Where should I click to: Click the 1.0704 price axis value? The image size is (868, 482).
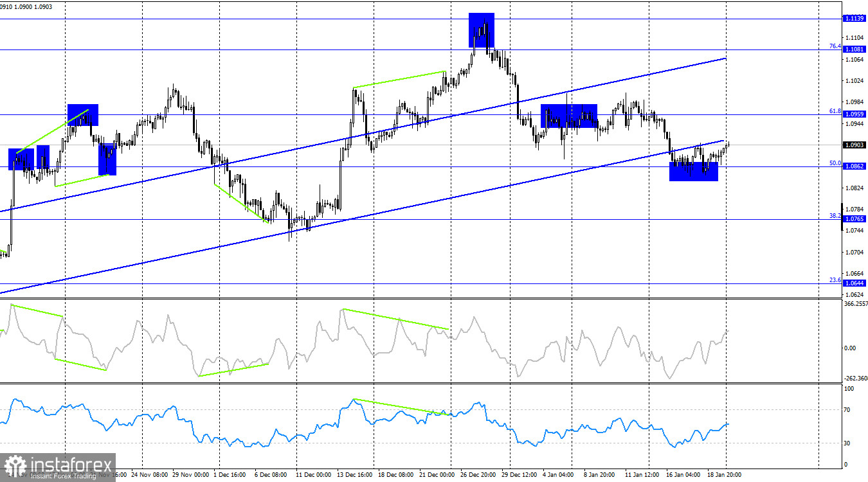coord(855,252)
